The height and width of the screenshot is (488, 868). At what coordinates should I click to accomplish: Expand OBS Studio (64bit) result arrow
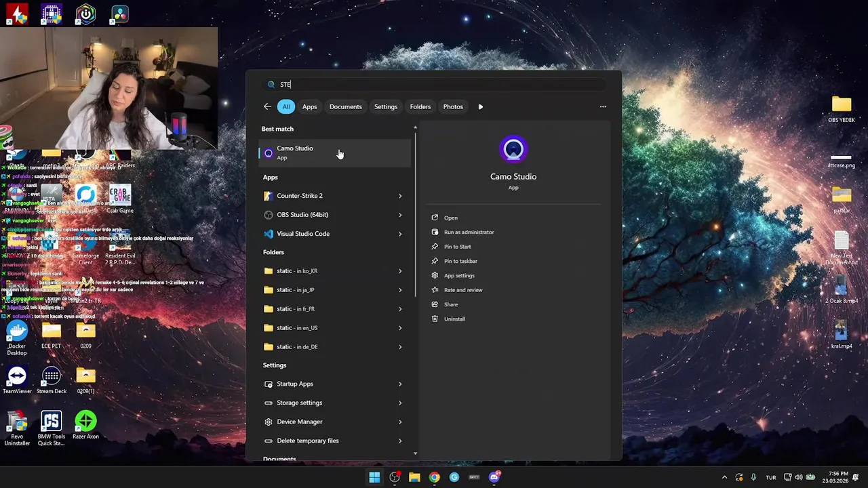click(x=400, y=215)
